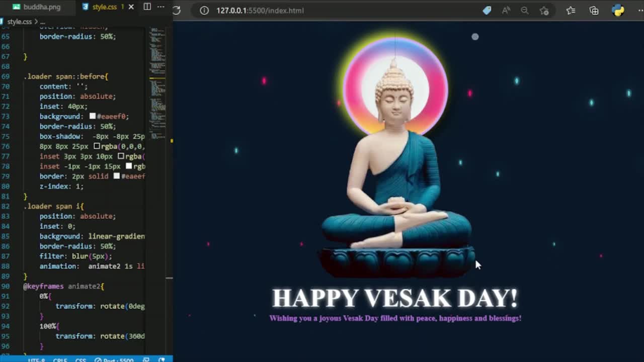The width and height of the screenshot is (644, 362).
Task: Click the notifications bell in status bar
Action: [162, 360]
